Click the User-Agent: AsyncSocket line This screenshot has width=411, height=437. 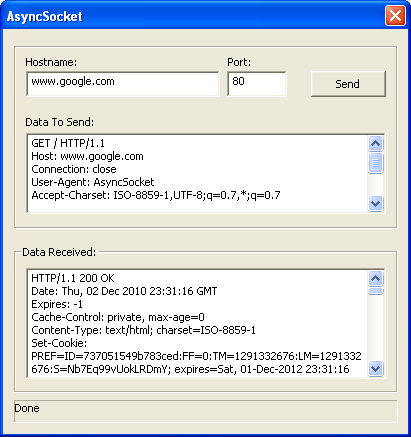point(93,182)
